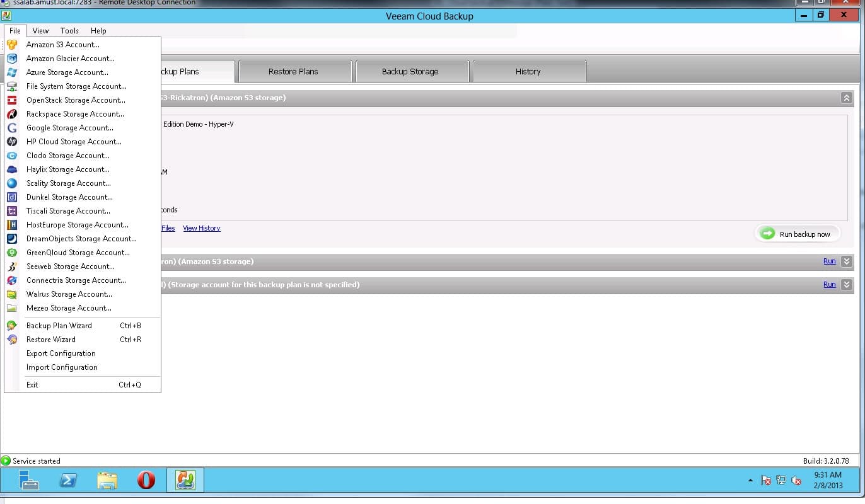Open the File menu
The height and width of the screenshot is (504, 865).
coord(15,31)
